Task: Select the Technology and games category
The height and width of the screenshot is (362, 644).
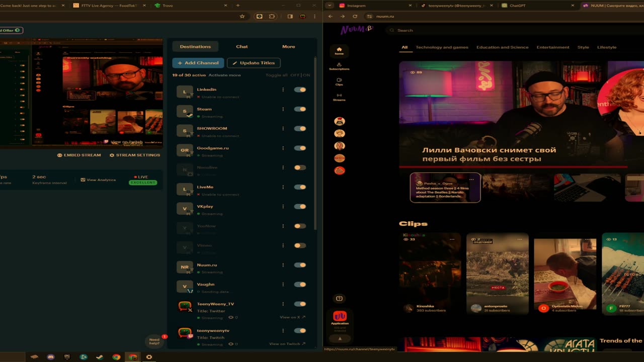Action: (442, 47)
